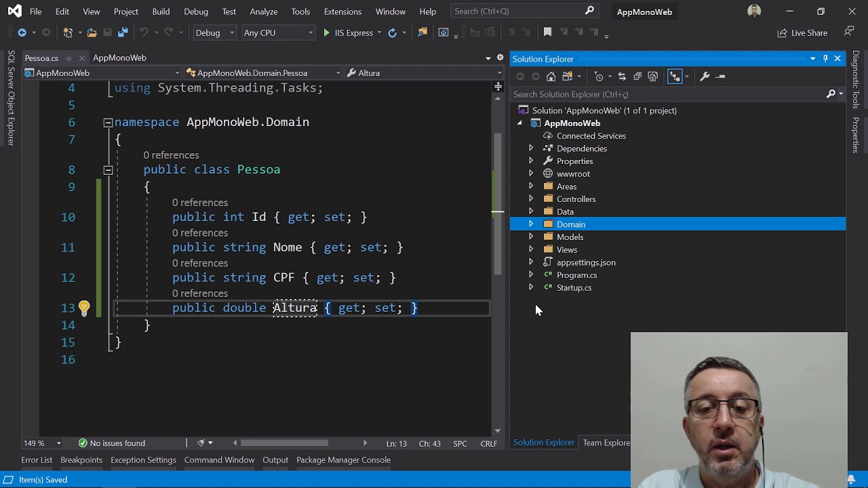
Task: Click the editor horizontal scrollbar thumb
Action: (284, 443)
